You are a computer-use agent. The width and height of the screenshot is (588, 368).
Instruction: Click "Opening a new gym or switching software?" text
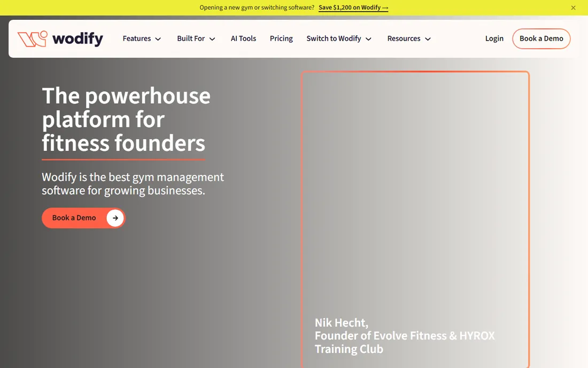click(257, 7)
